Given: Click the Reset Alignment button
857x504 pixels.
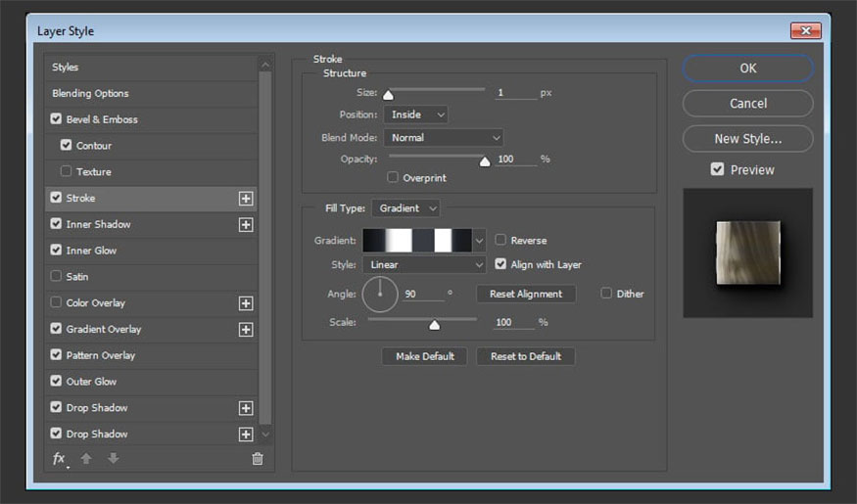Looking at the screenshot, I should 526,294.
